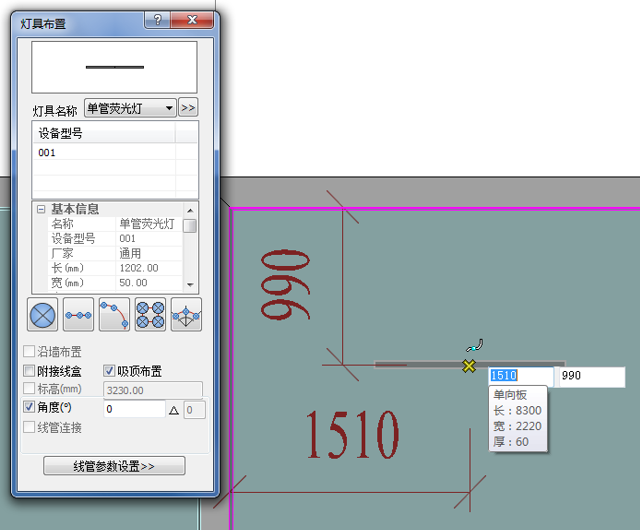The image size is (640, 530).
Task: Collapse the 基本信息 property group
Action: [x=41, y=209]
